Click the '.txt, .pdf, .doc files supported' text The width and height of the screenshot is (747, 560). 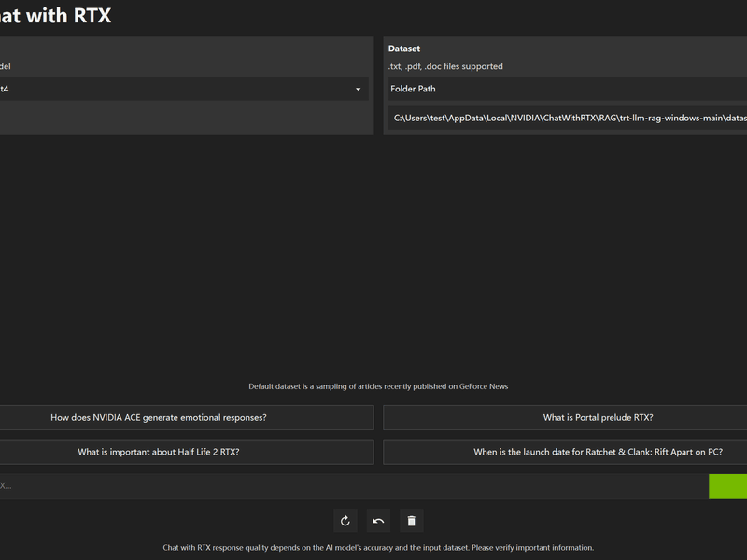(x=445, y=66)
